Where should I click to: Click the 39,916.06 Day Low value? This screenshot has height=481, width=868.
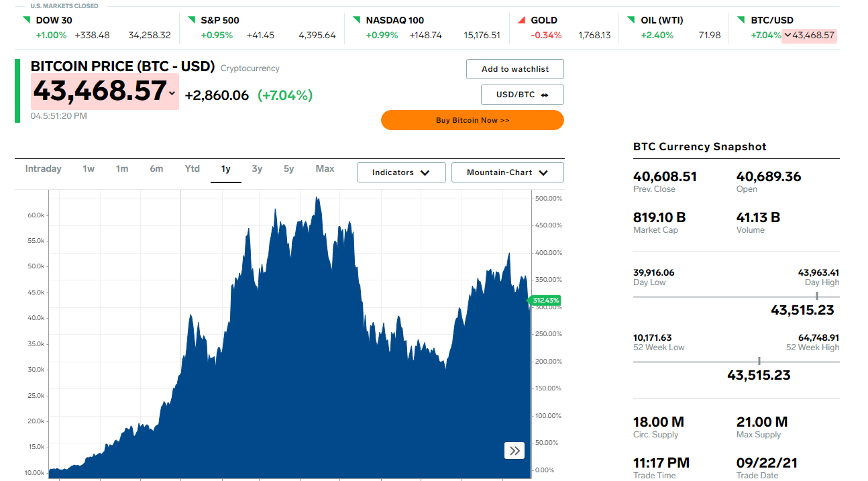click(x=654, y=272)
